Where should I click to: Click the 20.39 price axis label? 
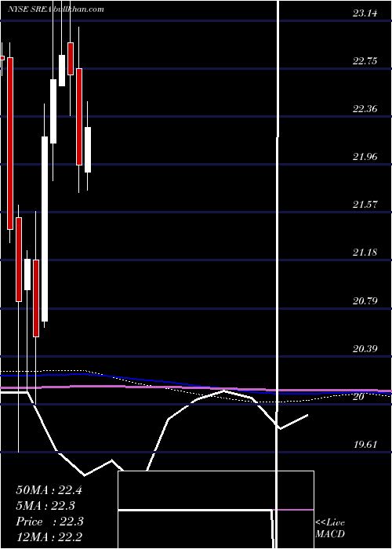coord(365,349)
